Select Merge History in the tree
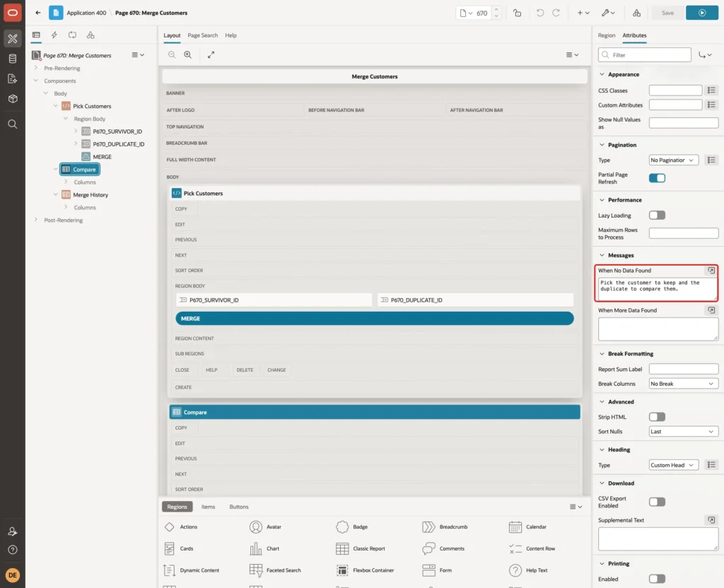This screenshot has height=588, width=724. point(90,195)
